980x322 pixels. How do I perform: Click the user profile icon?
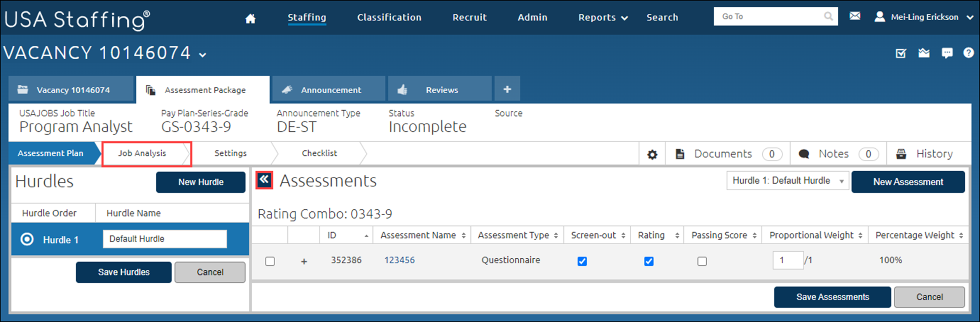coord(880,17)
